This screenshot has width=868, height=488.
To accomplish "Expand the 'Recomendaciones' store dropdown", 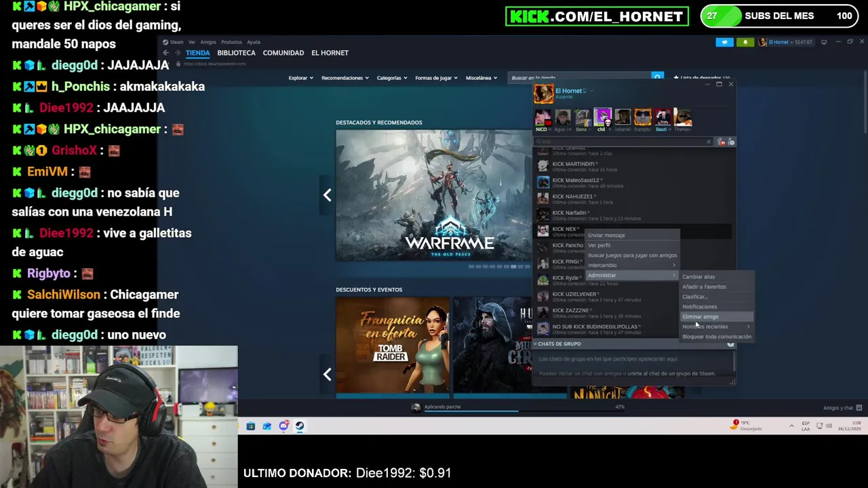I will click(345, 78).
